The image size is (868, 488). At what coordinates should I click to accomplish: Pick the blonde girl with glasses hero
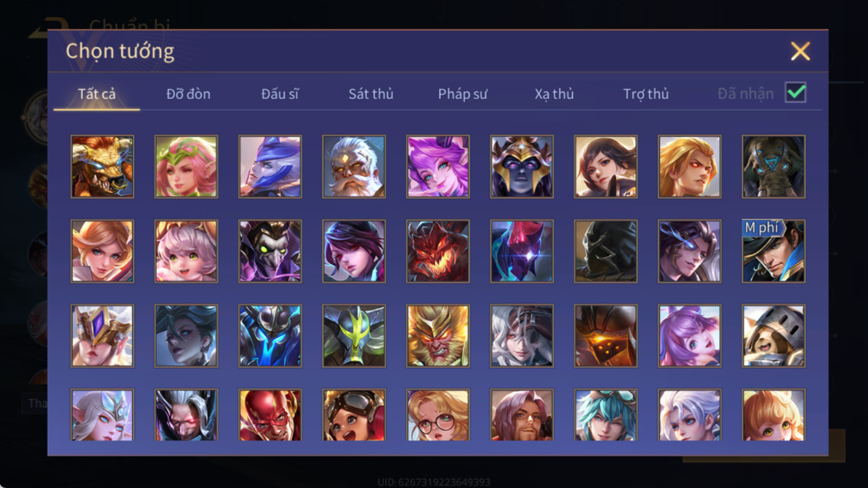tap(438, 415)
